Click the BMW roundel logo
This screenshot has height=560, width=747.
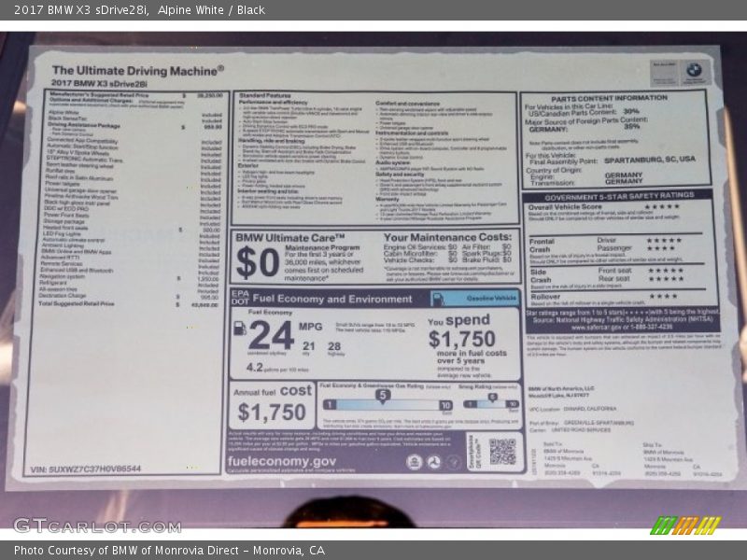coord(694,70)
